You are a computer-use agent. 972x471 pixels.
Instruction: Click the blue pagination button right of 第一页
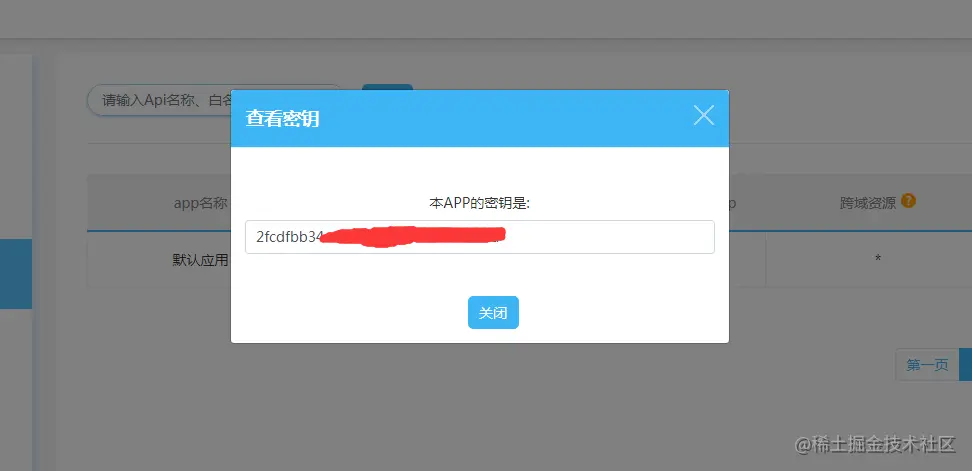click(965, 364)
